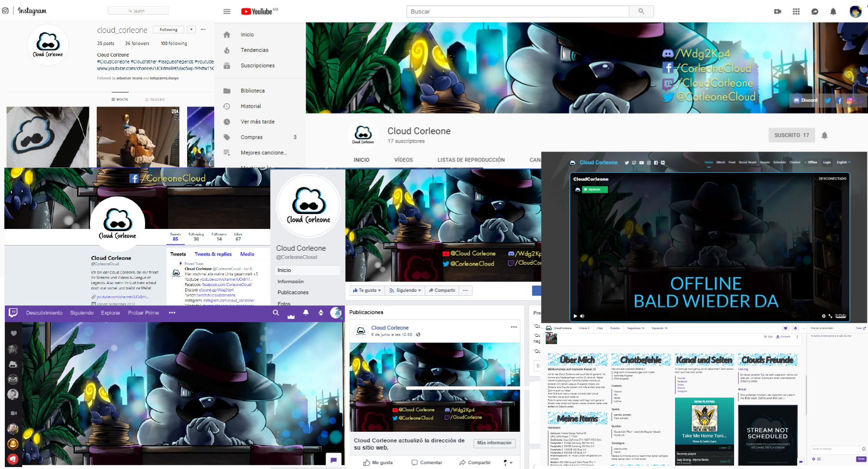Click the Discord button on YouTube banner
Screen dimensions: 868x469
coord(805,100)
